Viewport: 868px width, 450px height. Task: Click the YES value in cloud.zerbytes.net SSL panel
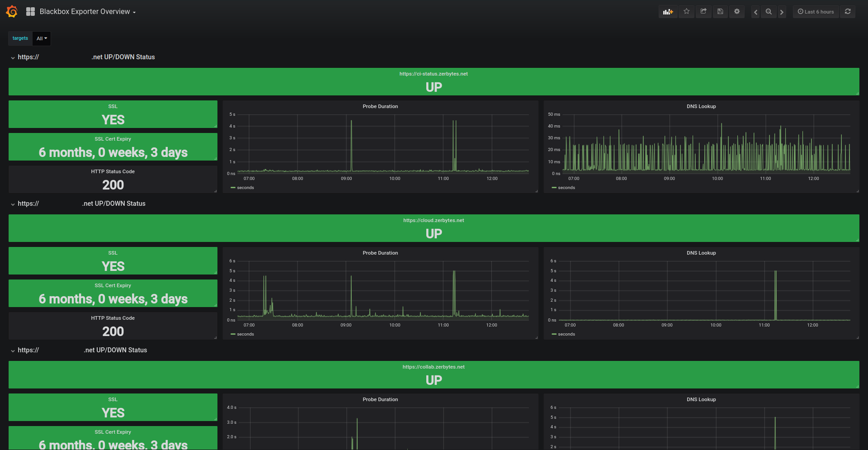pos(113,266)
